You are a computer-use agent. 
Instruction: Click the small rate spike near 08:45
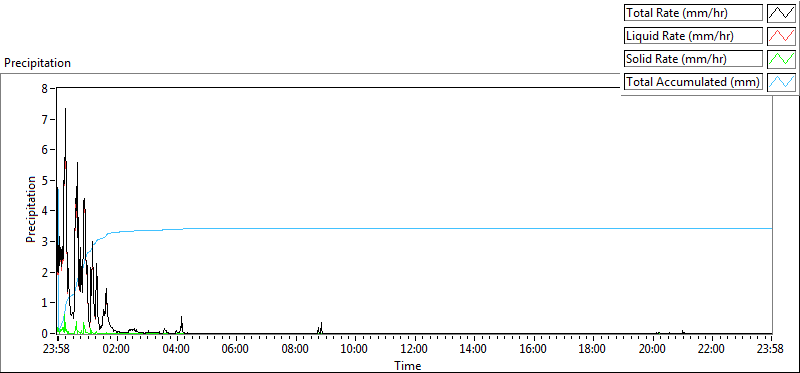[x=321, y=327]
